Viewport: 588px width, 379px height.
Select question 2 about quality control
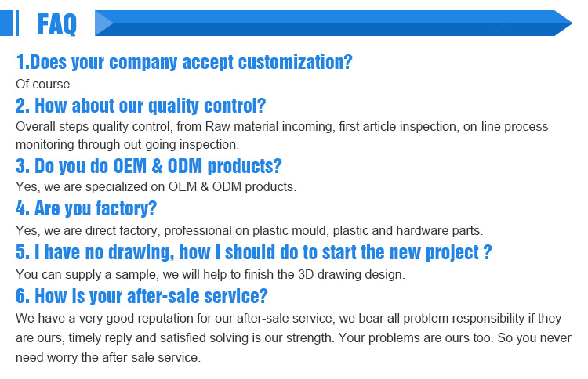140,106
